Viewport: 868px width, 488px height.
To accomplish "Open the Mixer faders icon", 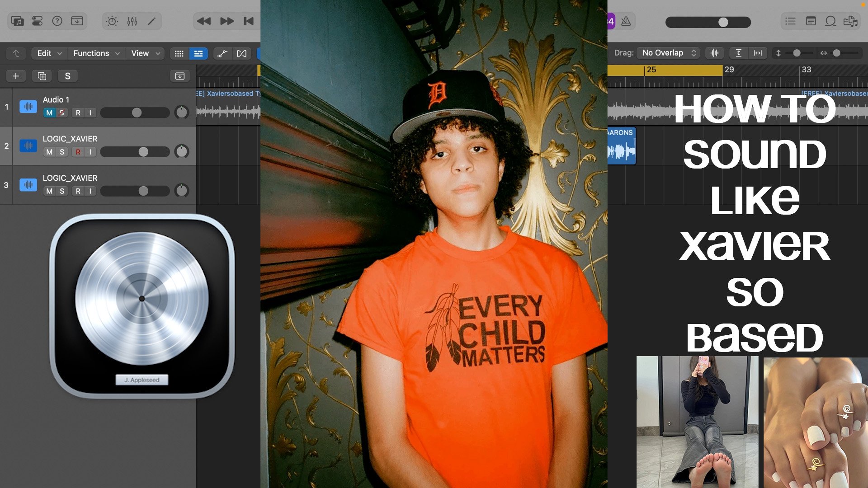I will [x=132, y=21].
